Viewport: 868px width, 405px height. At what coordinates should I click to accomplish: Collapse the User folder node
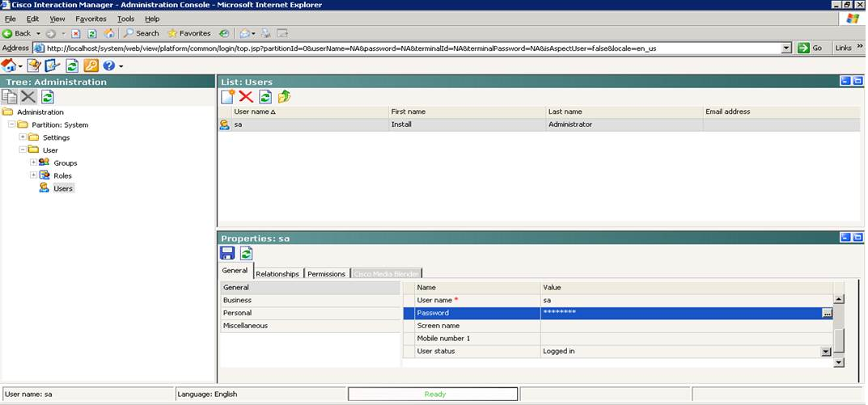[x=23, y=150]
